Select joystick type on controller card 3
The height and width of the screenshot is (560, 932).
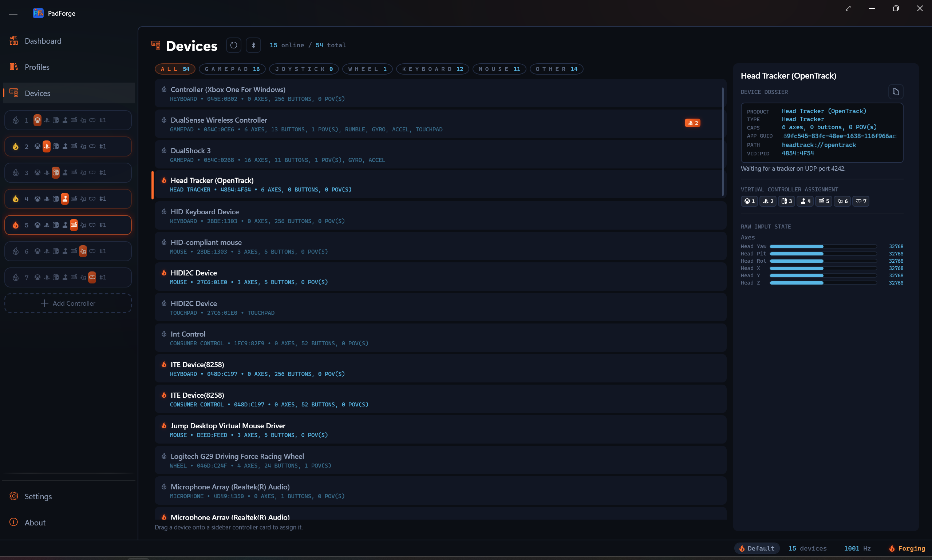(65, 173)
